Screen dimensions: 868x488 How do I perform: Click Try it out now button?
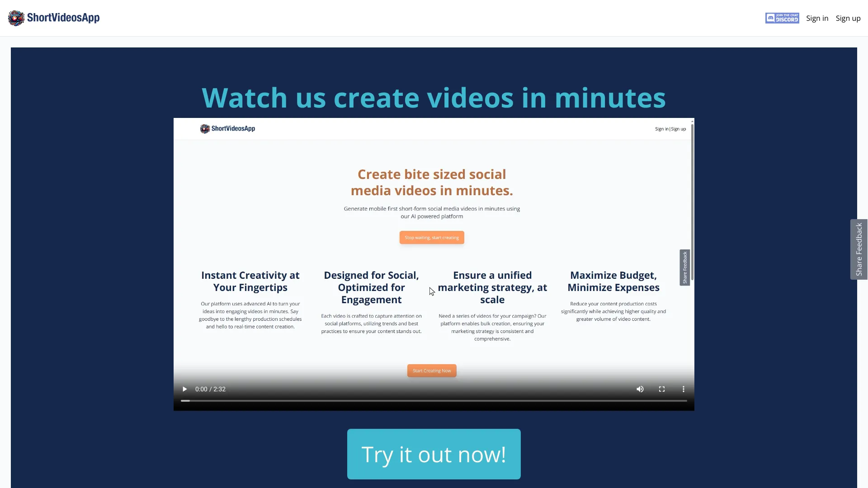coord(434,454)
